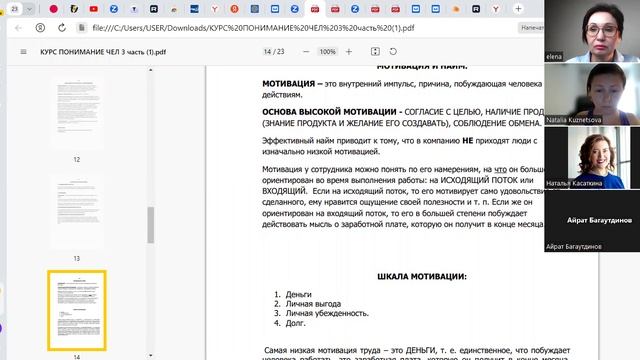Select Natalia Kuznetsova's video tile

[x=592, y=94]
